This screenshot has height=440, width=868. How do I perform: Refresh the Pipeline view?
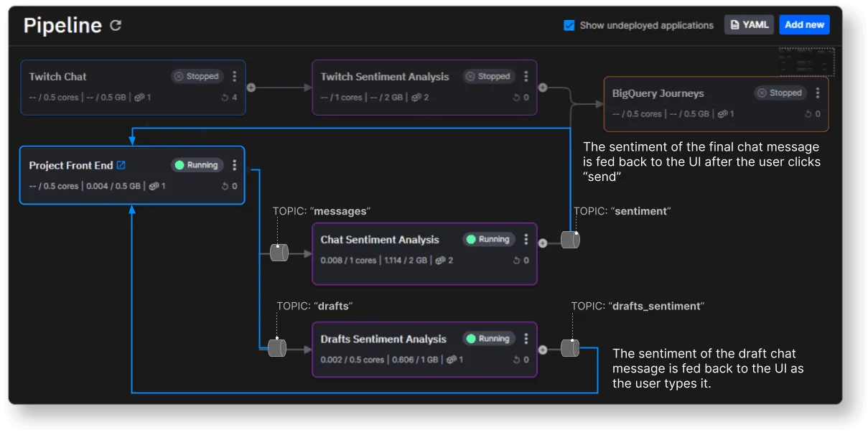click(116, 26)
